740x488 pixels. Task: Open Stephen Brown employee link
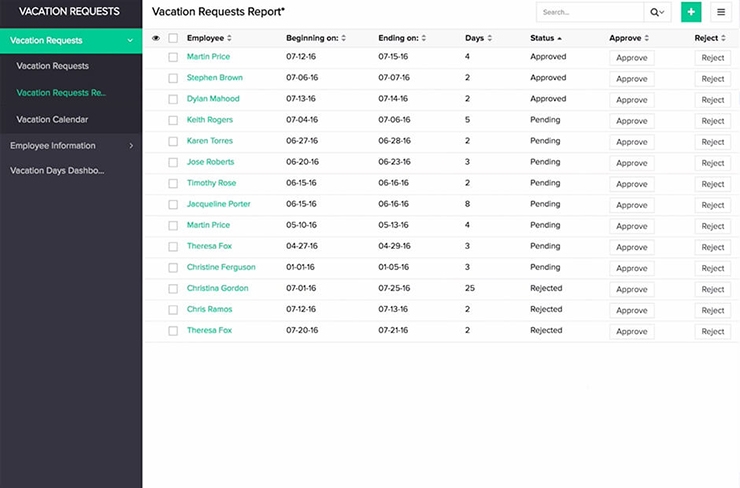coord(215,77)
